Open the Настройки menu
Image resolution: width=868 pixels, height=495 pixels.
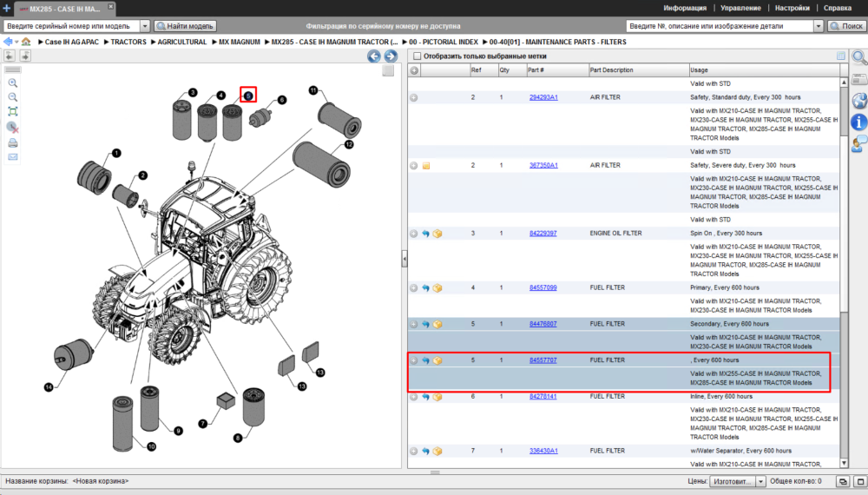pyautogui.click(x=792, y=8)
